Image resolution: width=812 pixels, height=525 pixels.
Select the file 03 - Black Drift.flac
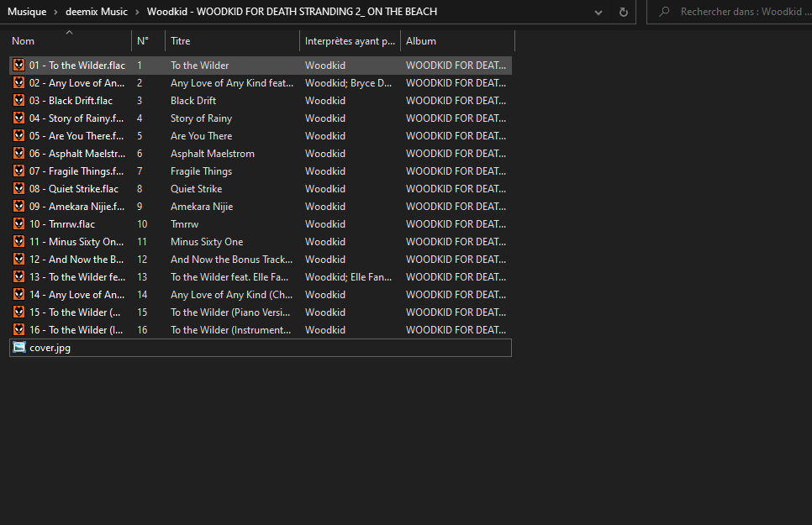tap(71, 101)
